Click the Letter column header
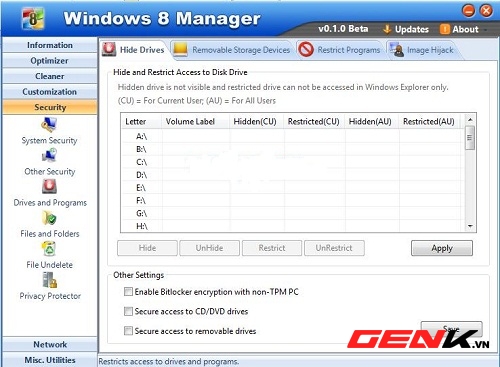500x367 pixels. 141,122
